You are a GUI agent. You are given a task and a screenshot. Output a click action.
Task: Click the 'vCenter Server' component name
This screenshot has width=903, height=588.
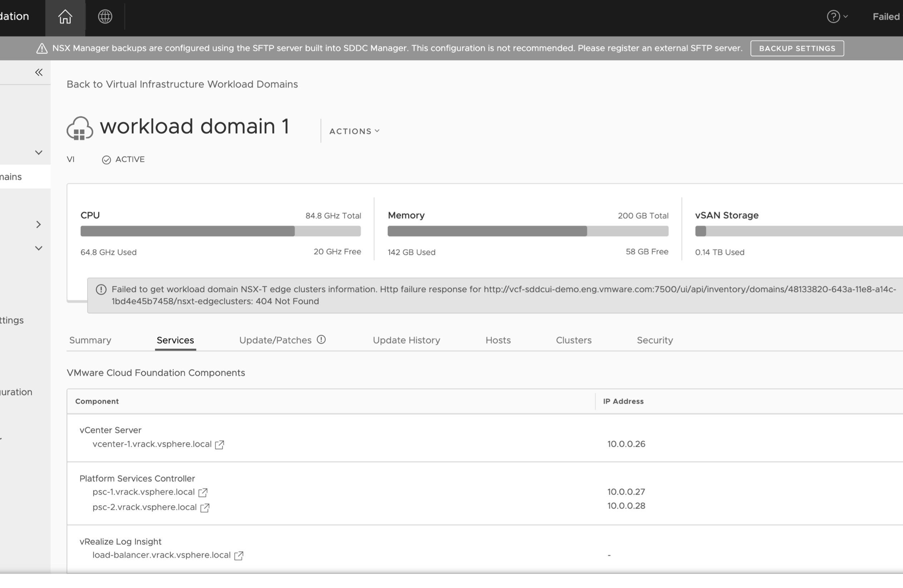(x=110, y=430)
